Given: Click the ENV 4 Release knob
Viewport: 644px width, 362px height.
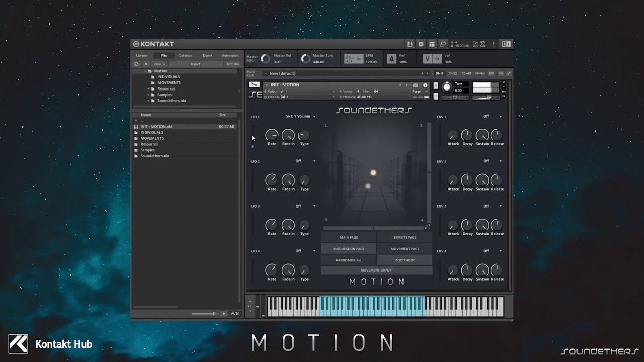Looking at the screenshot, I should [497, 270].
